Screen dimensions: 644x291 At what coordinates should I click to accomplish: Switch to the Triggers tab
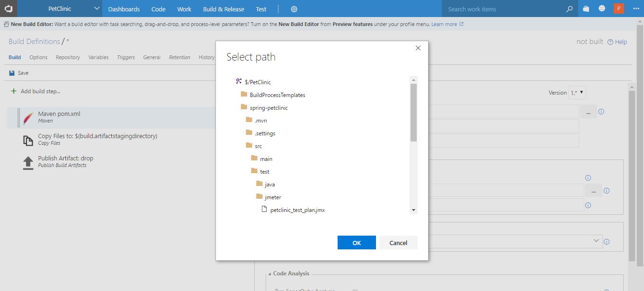pyautogui.click(x=126, y=57)
